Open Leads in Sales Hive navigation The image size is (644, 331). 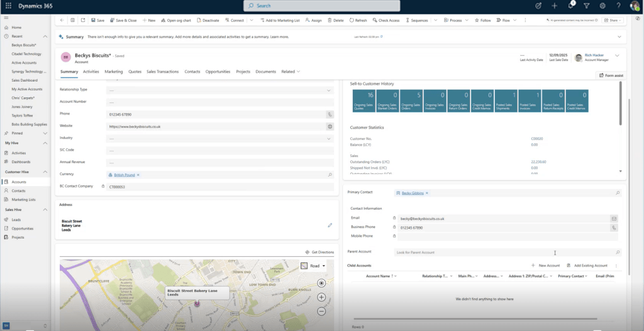[16, 220]
